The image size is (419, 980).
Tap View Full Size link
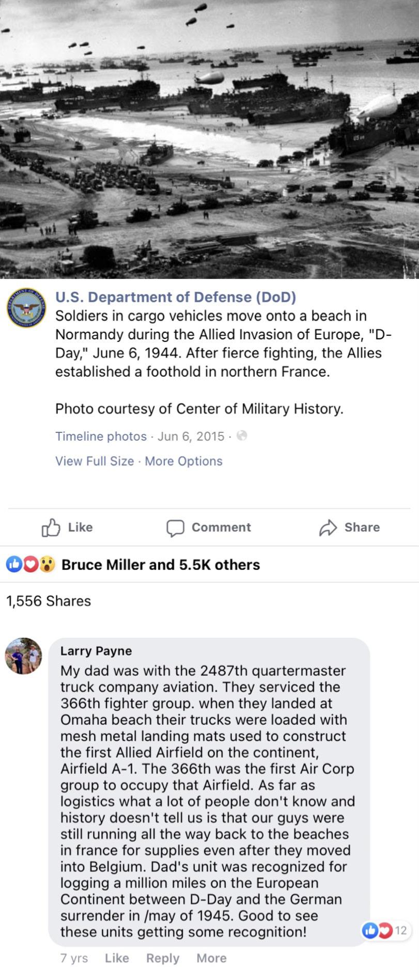(x=95, y=461)
